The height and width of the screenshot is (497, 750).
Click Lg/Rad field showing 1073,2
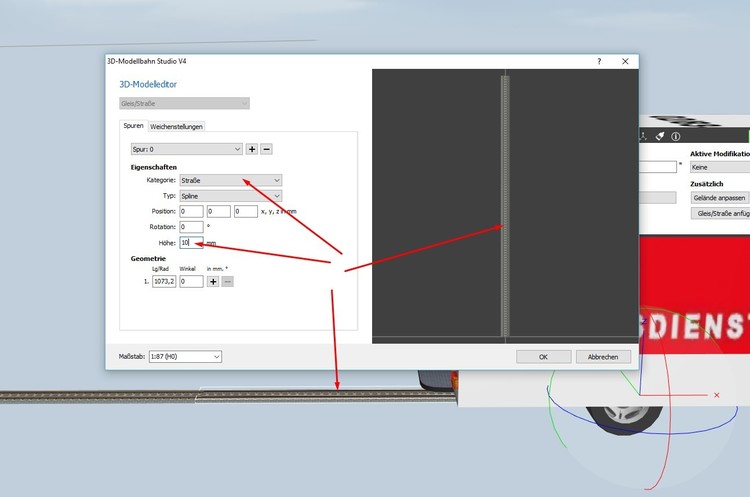(164, 282)
